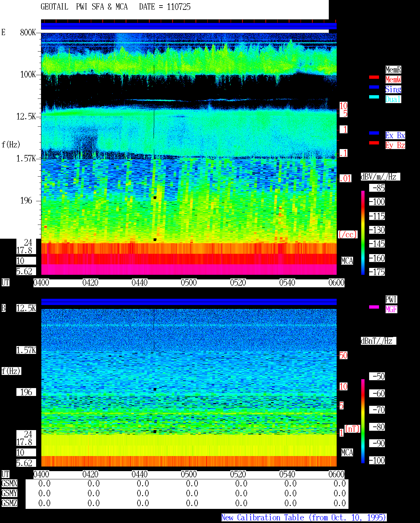Click the GSMX row label
This screenshot has width=420, height=523.
(x=10, y=483)
